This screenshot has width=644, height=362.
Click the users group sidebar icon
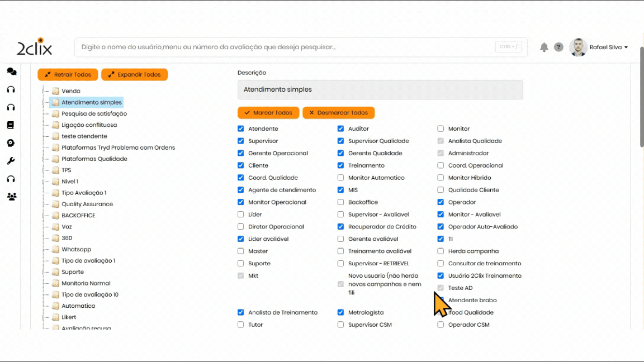tap(11, 197)
